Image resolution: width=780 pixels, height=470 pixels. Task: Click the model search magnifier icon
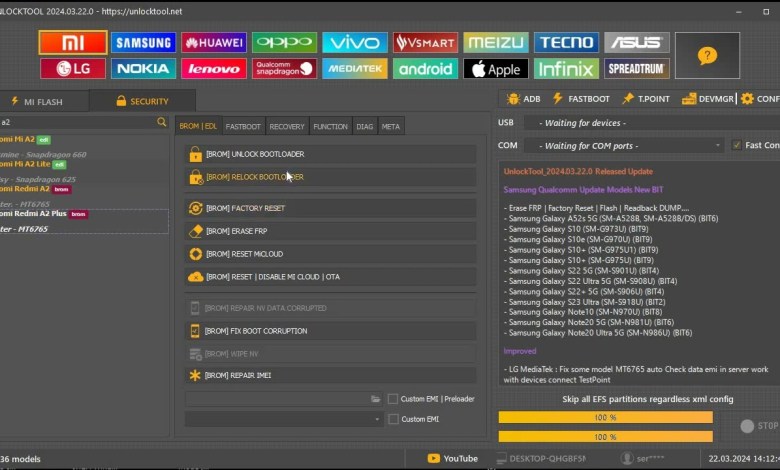tap(161, 122)
